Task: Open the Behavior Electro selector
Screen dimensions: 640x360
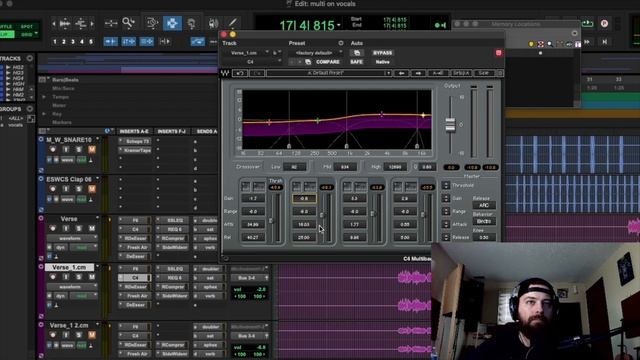Action: pyautogui.click(x=484, y=221)
